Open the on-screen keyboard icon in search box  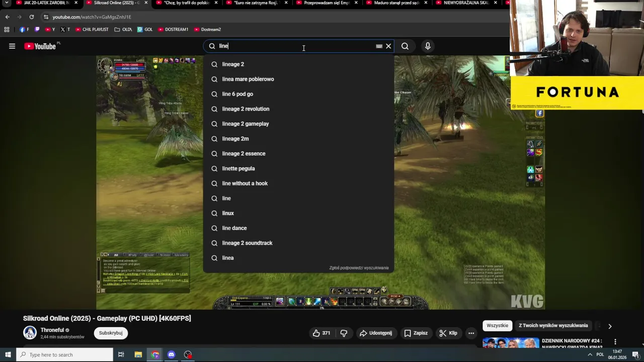point(379,46)
